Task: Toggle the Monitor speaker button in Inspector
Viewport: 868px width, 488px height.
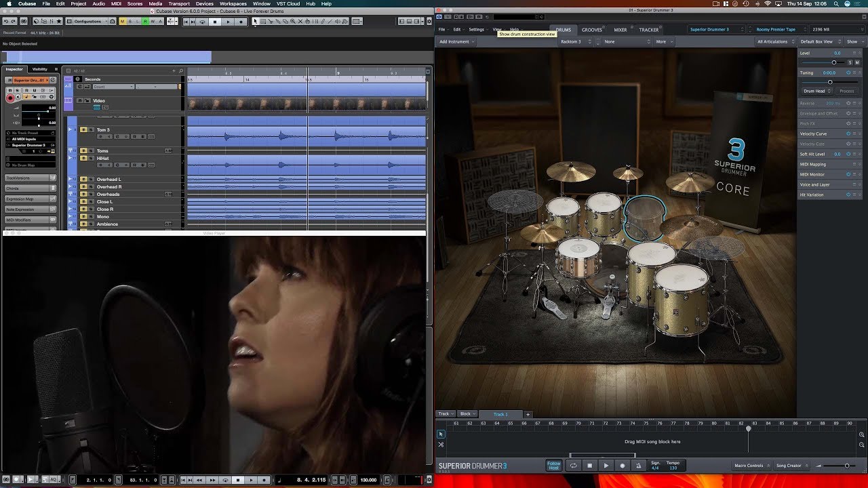Action: click(x=18, y=97)
